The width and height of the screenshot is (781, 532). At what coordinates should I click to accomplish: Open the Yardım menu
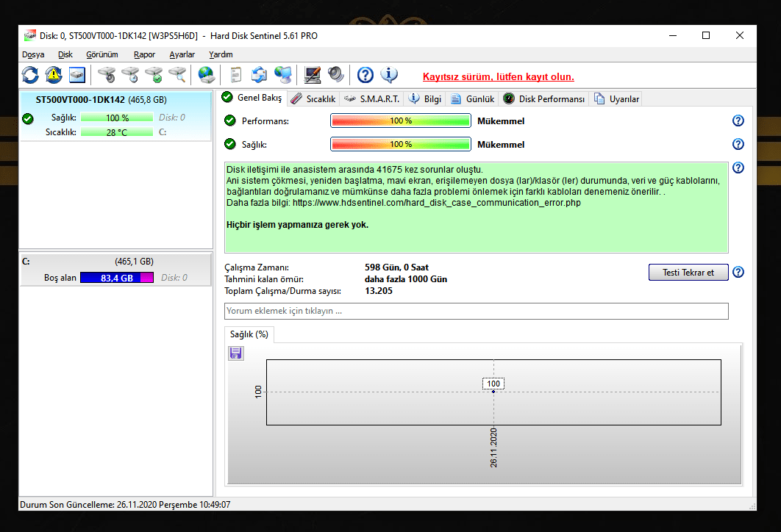[221, 54]
